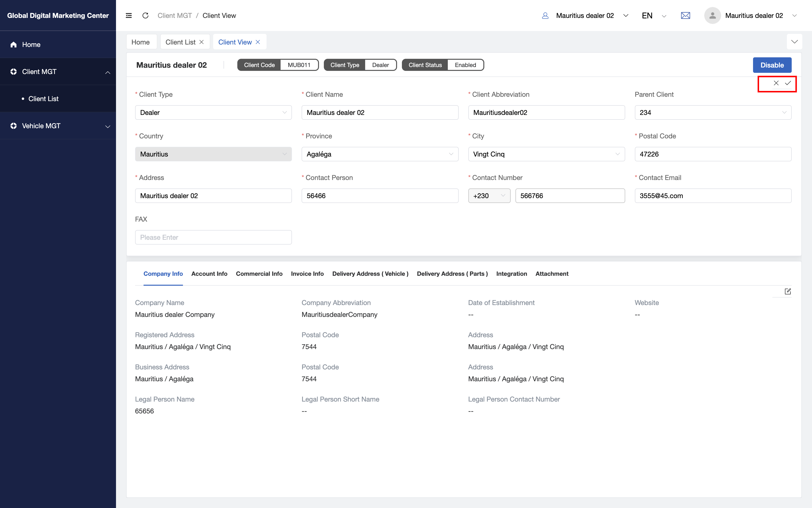
Task: Click the Contact Number field with 566766
Action: [570, 196]
